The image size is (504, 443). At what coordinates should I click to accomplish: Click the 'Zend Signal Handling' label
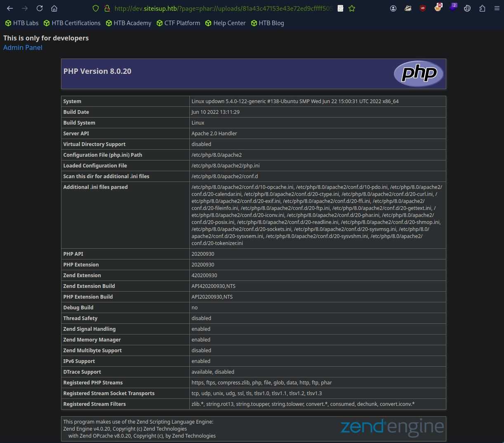89,329
